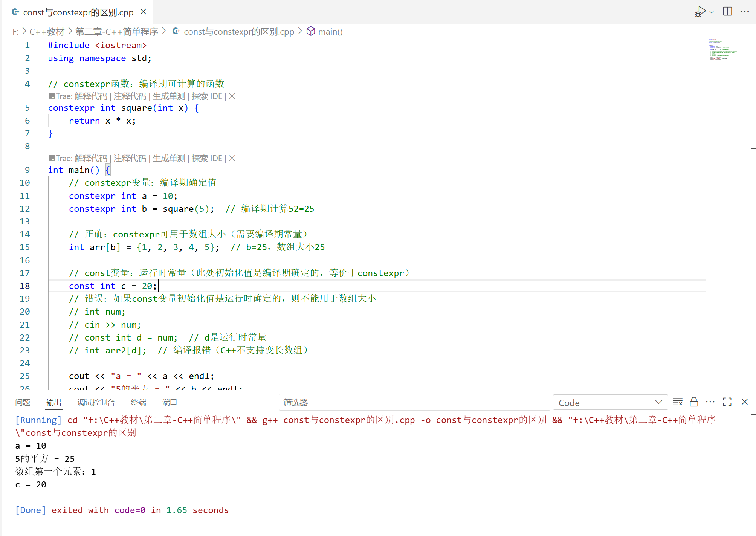Dismiss the Trae hint above main()

[232, 159]
